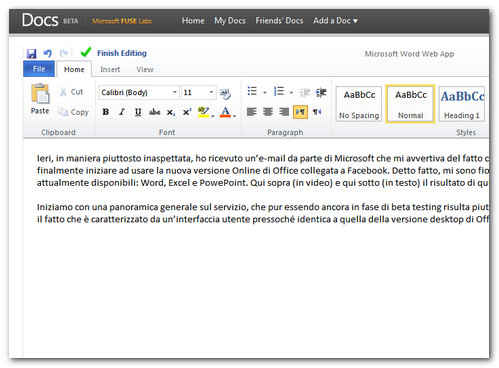Select the Home ribbon tab
The image size is (499, 368).
point(74,69)
